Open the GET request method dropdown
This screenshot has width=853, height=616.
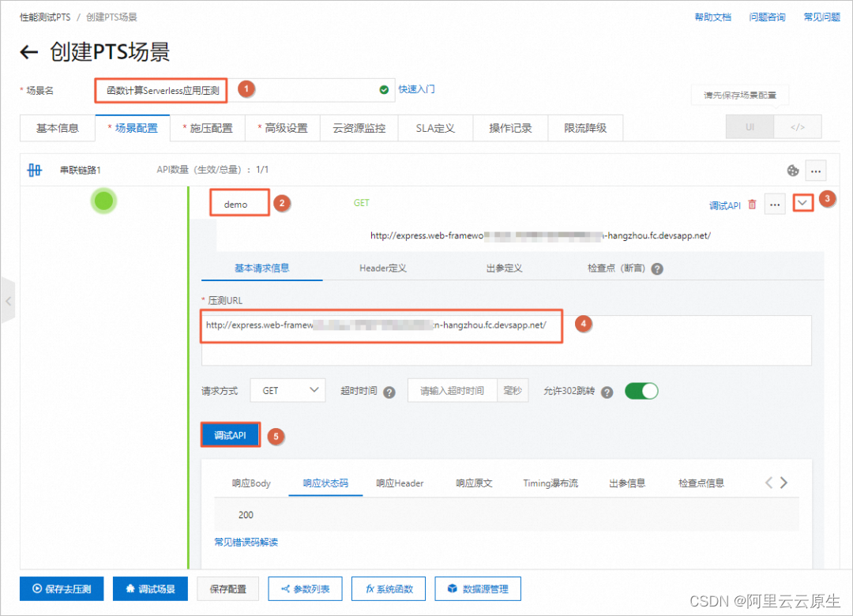pos(287,390)
